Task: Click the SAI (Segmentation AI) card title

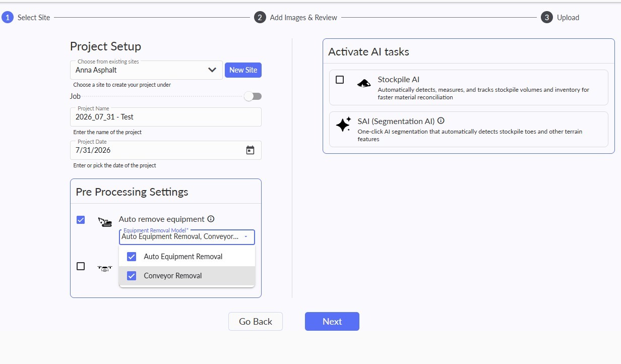Action: (396, 121)
